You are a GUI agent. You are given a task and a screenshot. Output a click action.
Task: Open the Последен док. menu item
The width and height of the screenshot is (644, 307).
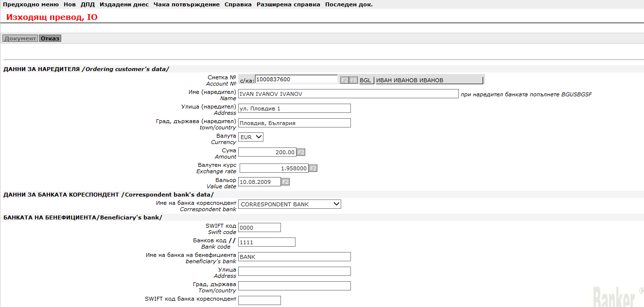(x=349, y=4)
